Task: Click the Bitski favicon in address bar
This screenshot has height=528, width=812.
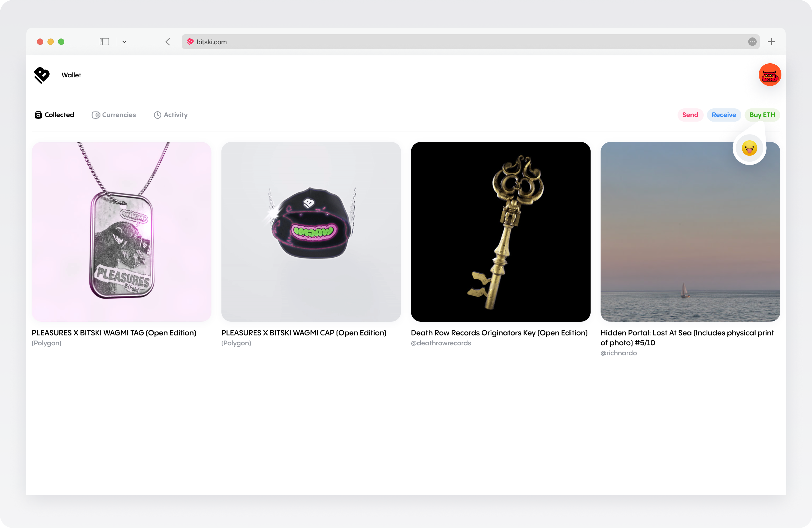Action: [x=190, y=42]
